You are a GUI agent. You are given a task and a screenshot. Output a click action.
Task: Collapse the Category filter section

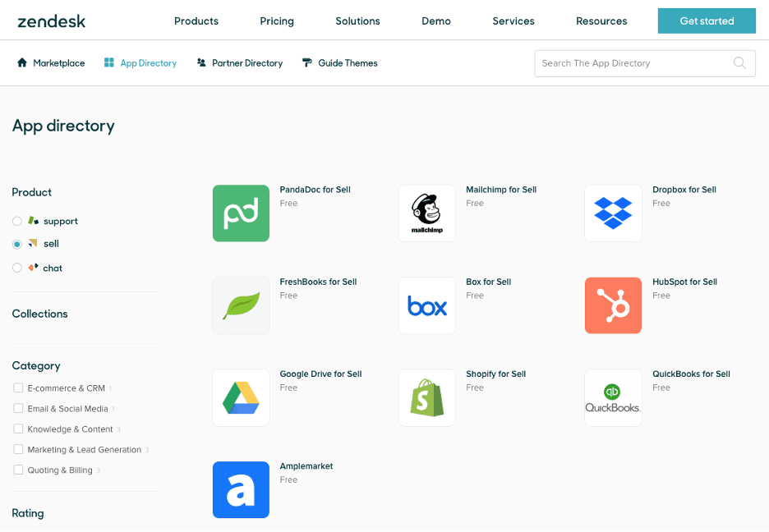[x=36, y=366]
